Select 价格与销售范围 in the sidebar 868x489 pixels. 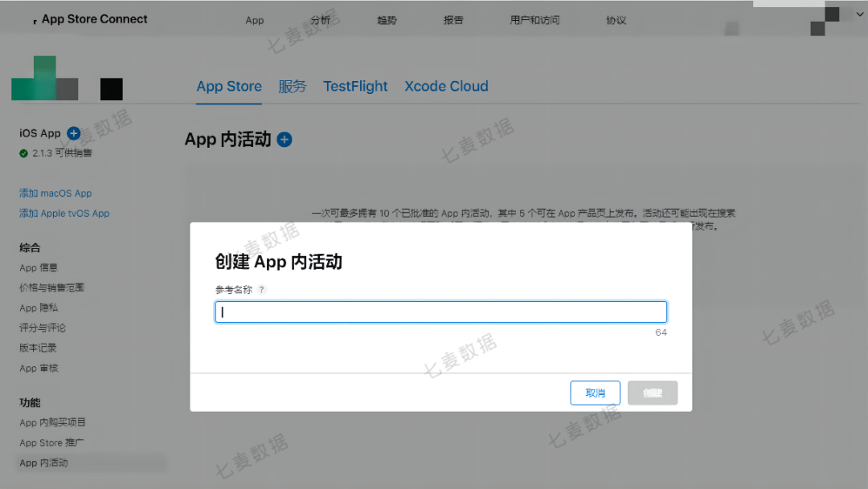pos(51,287)
